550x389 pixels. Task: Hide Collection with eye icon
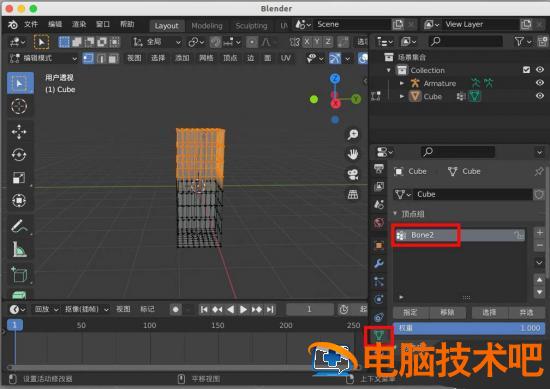[540, 69]
